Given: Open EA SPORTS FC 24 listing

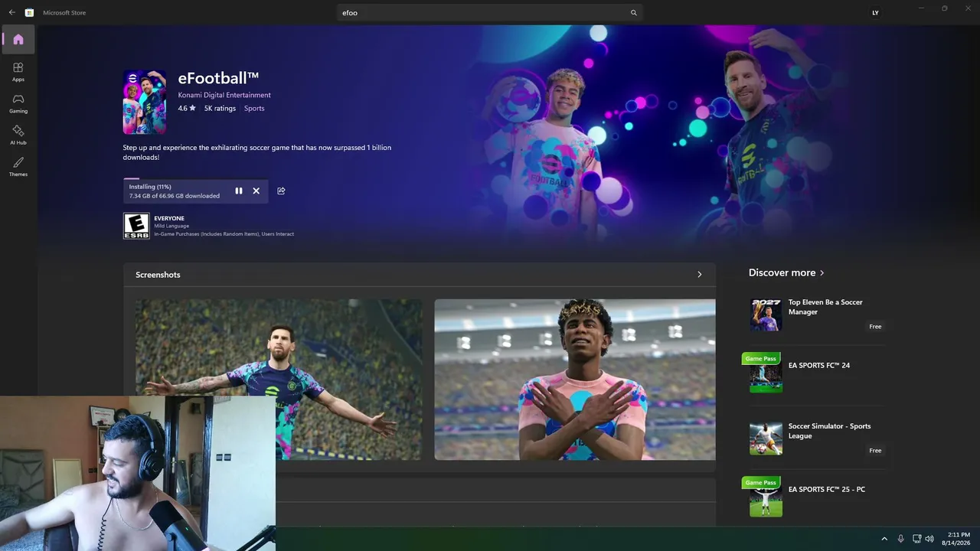Looking at the screenshot, I should pos(819,366).
